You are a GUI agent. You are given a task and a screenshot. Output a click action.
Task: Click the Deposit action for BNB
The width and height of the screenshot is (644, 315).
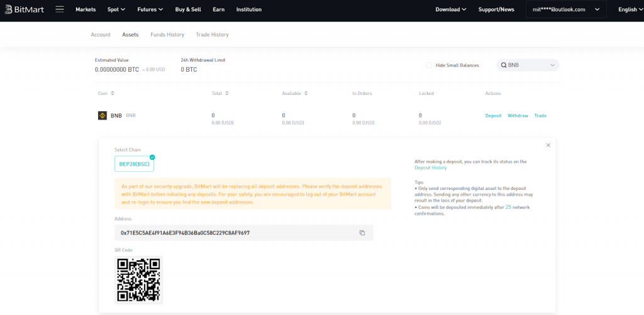[493, 116]
